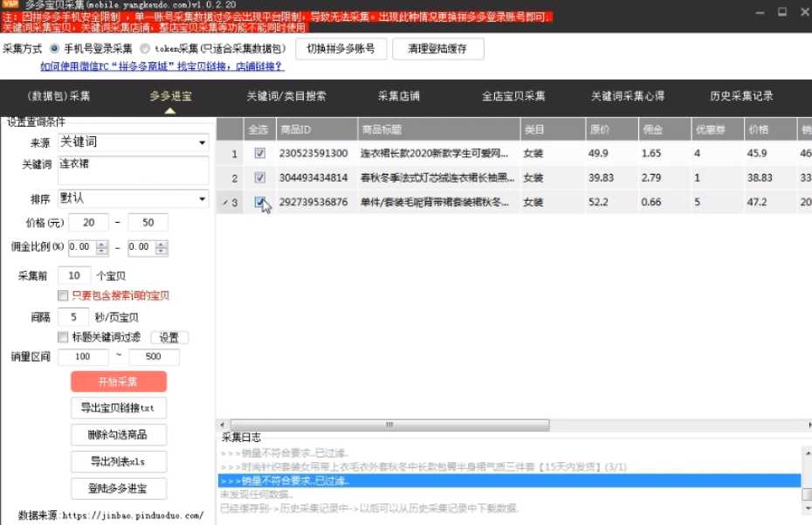812x525 pixels.
Task: Click the 销量区间 minimum field 100
Action: point(83,356)
